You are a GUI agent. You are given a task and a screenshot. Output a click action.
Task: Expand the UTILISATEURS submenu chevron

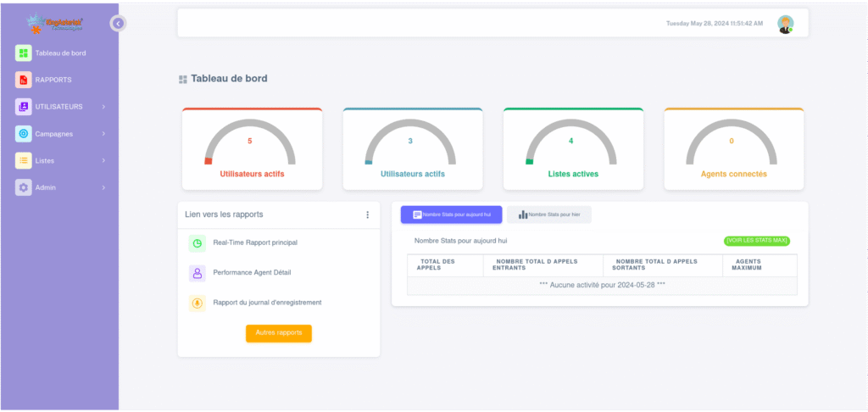(103, 107)
